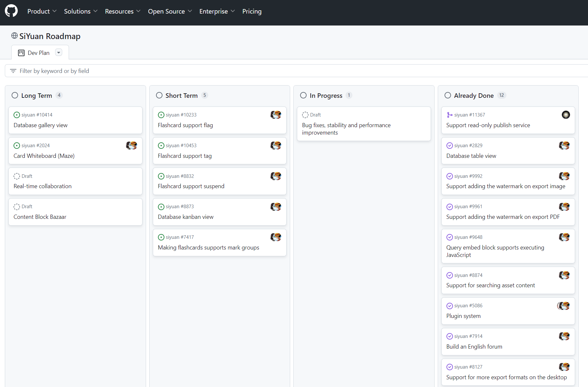Open Query embed block supports executing JavaScript

click(495, 251)
